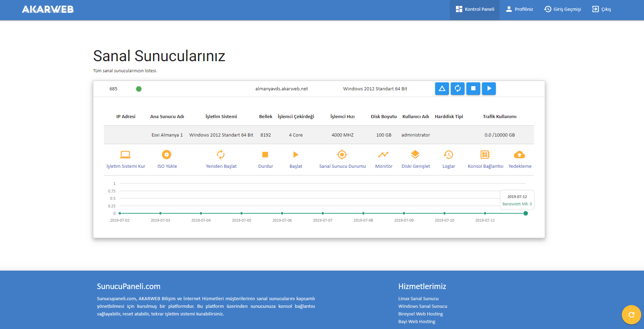Viewport: 644px width, 329px height.
Task: Click the Konsol Bağlantısı chip icon
Action: [485, 155]
